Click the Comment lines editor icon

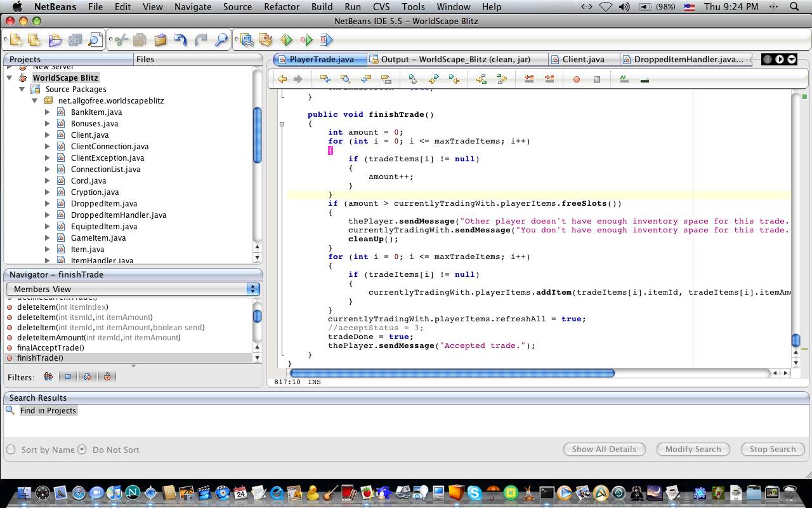624,79
